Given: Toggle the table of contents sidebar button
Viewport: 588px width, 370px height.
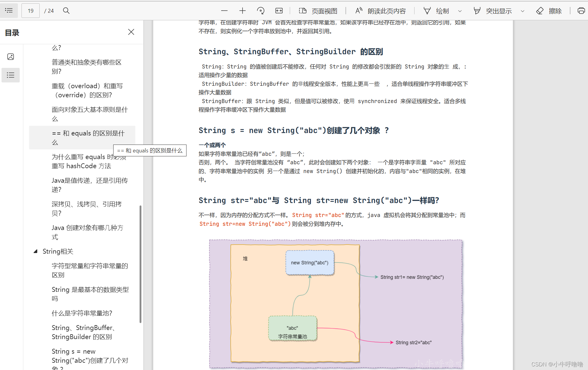Looking at the screenshot, I should click(x=9, y=11).
